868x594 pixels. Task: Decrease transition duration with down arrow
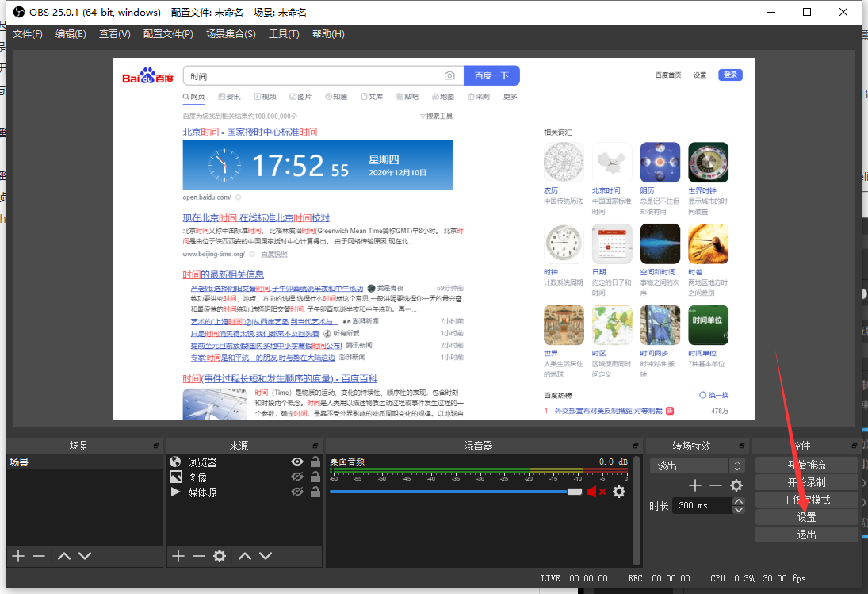(x=739, y=509)
